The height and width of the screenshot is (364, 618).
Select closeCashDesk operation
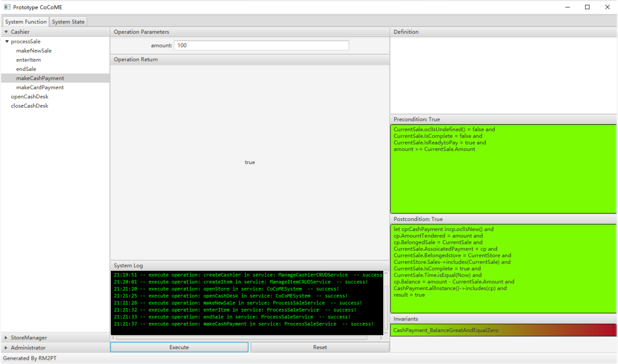30,106
